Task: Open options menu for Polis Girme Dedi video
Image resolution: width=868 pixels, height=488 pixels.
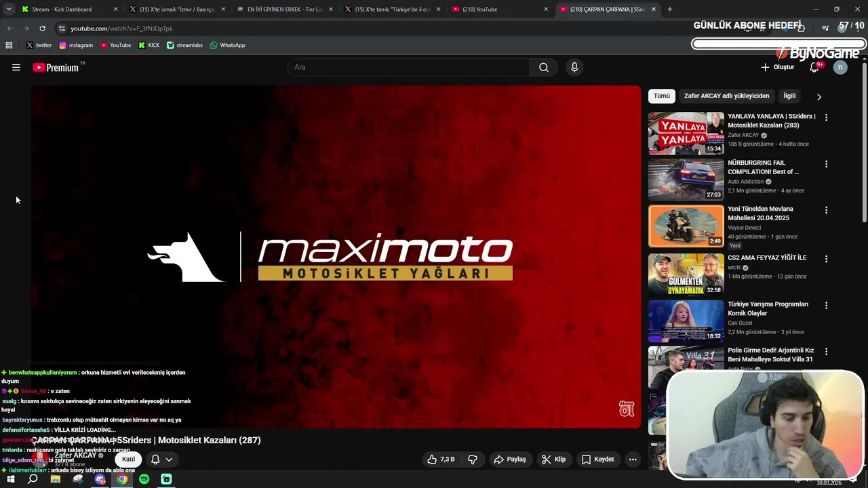Action: coord(826,352)
